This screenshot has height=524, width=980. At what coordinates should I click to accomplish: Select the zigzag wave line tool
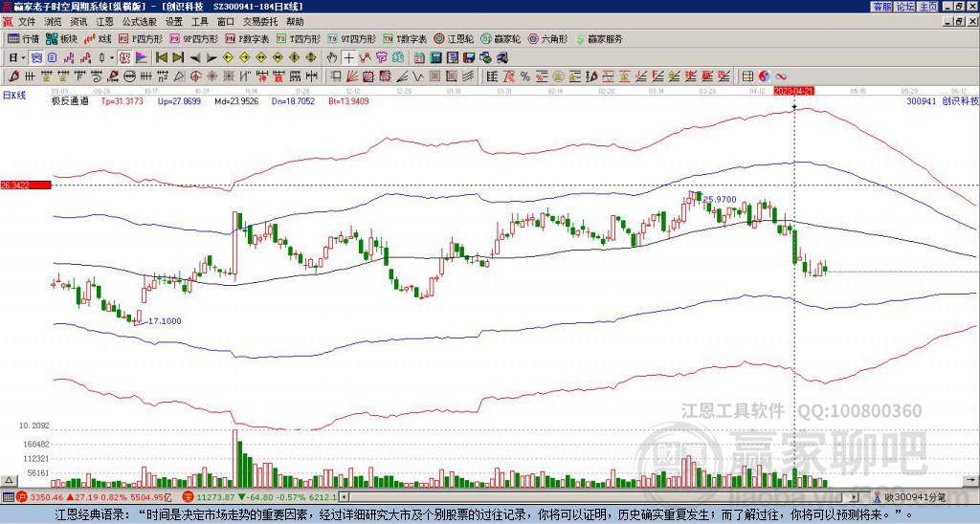417,76
